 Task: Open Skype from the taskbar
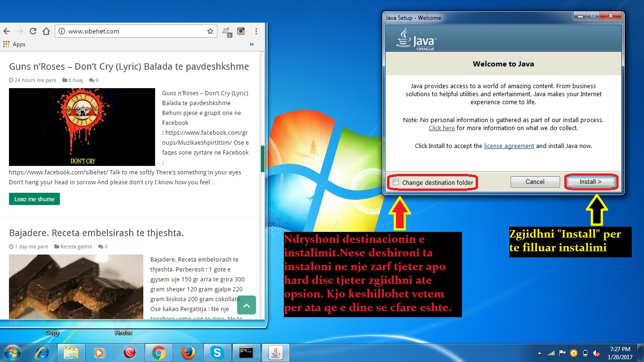click(x=217, y=353)
